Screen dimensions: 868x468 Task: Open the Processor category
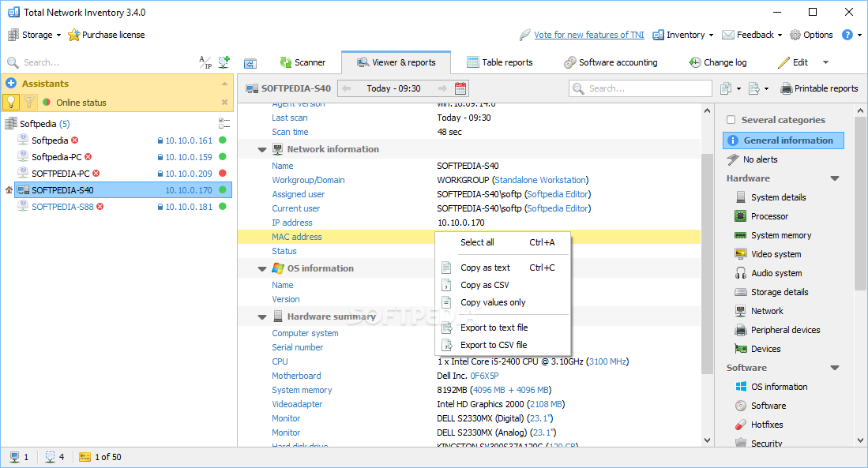761,216
